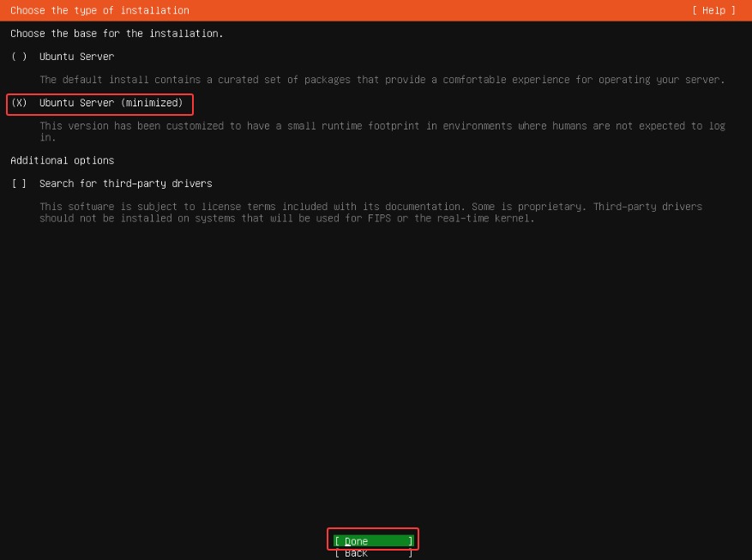Go Back to the previous screen
752x560 pixels.
pos(373,553)
